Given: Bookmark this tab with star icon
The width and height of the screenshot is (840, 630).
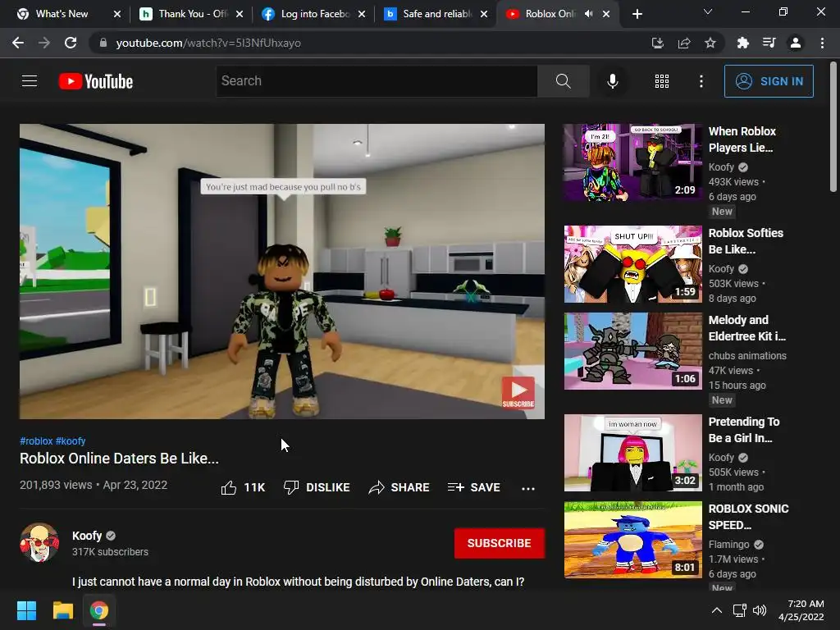Looking at the screenshot, I should (x=710, y=43).
